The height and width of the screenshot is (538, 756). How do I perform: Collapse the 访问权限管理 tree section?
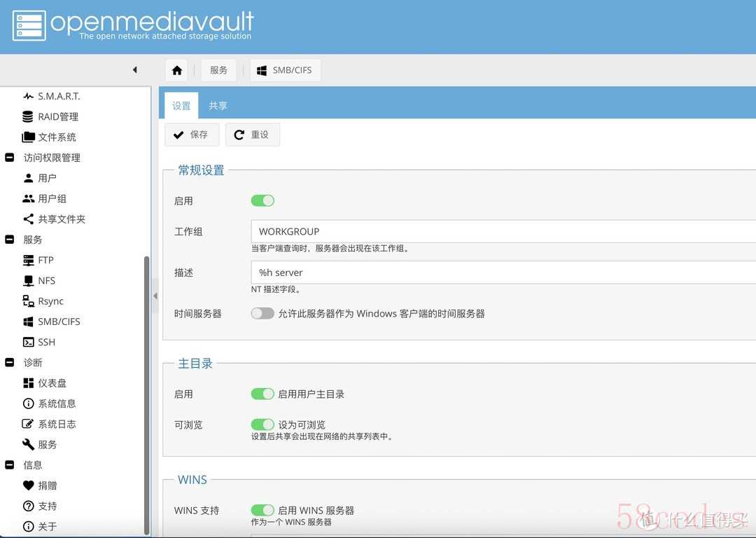point(9,158)
